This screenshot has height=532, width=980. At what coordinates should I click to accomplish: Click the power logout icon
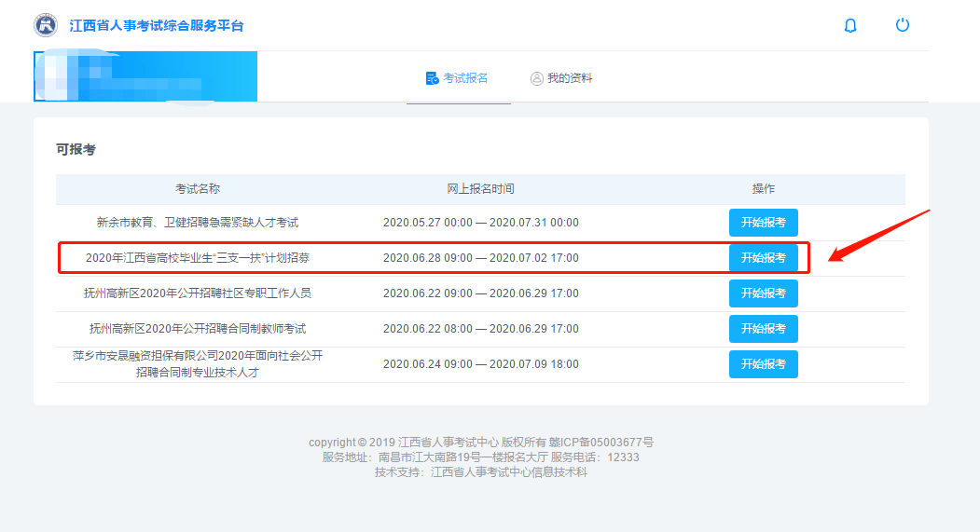(902, 25)
